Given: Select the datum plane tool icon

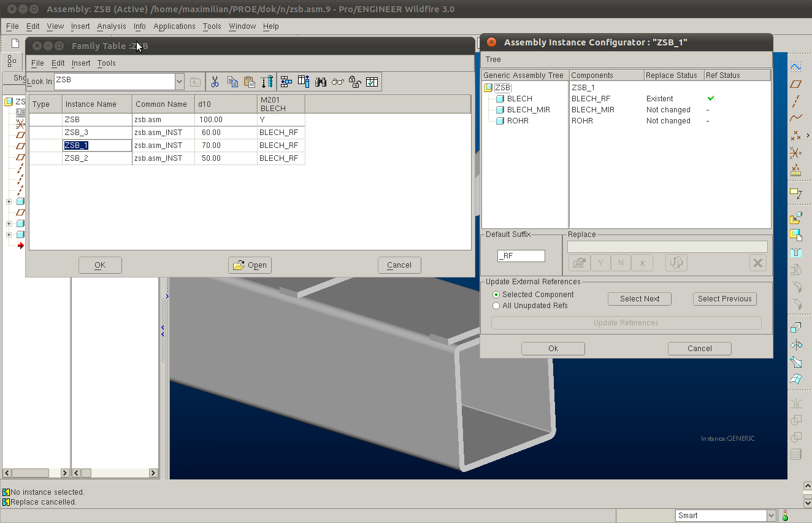Looking at the screenshot, I should 796,84.
